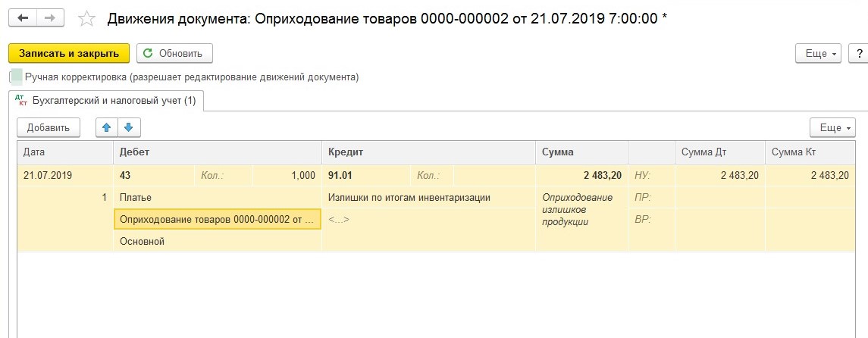Click the Добавить button

coord(49,128)
